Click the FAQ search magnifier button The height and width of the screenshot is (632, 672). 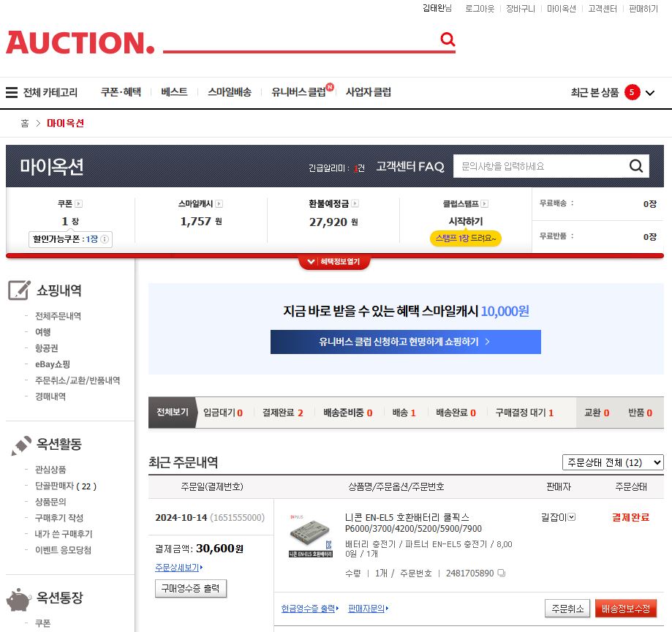click(635, 166)
